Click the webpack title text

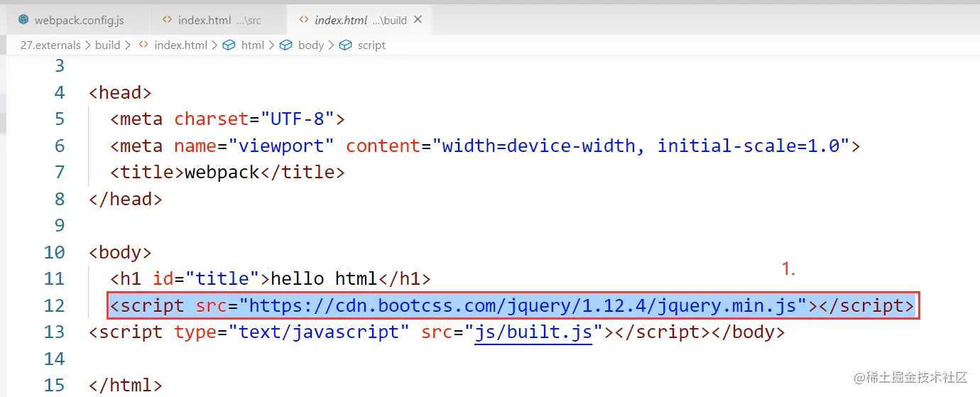(x=222, y=172)
